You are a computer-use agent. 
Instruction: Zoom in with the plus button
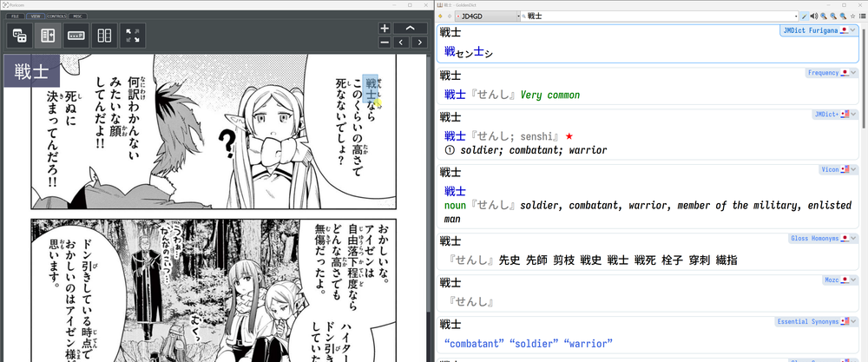(x=385, y=29)
